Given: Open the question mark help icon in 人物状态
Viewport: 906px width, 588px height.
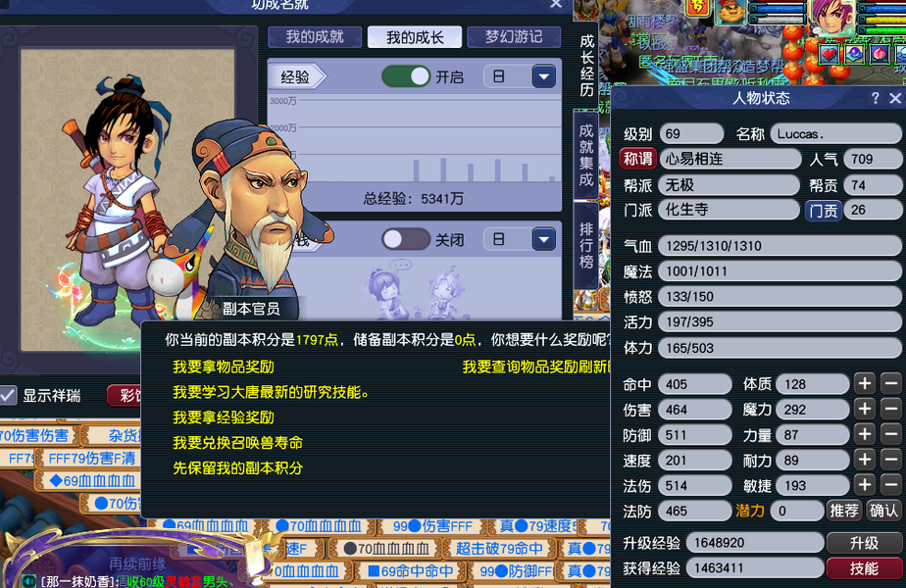Looking at the screenshot, I should [876, 98].
